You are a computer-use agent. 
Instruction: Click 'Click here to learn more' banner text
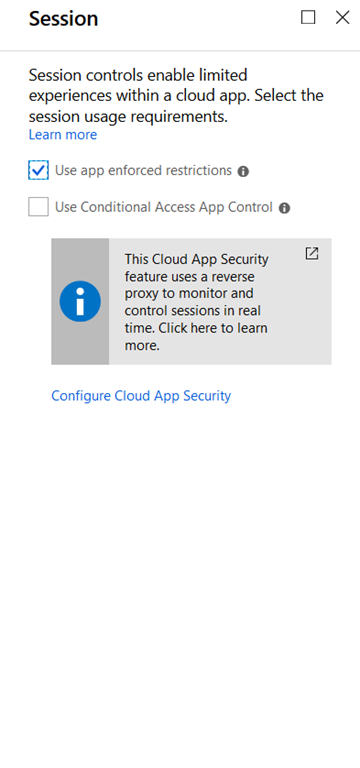[x=196, y=336]
